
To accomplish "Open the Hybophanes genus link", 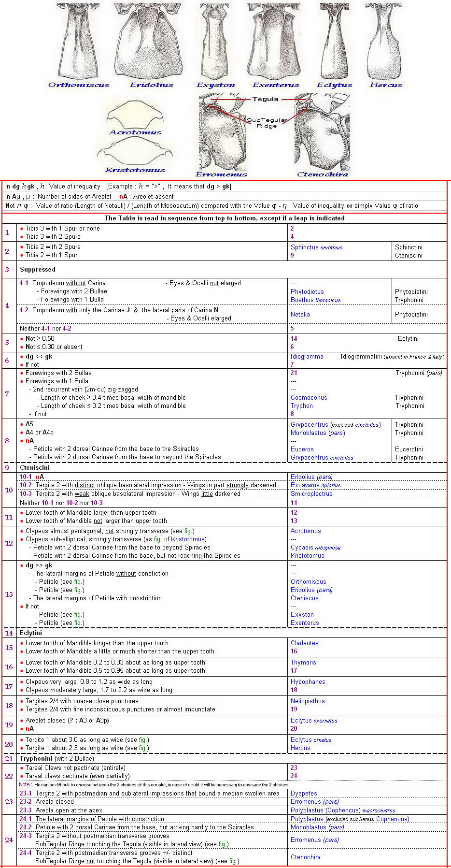I will [308, 682].
